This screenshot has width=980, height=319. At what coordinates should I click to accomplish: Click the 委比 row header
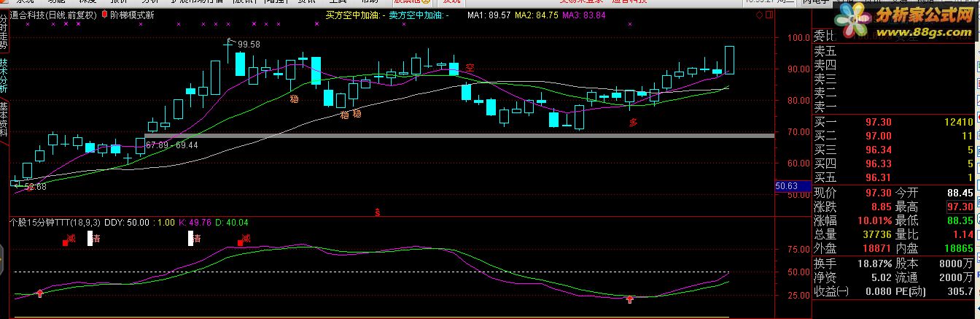click(825, 36)
